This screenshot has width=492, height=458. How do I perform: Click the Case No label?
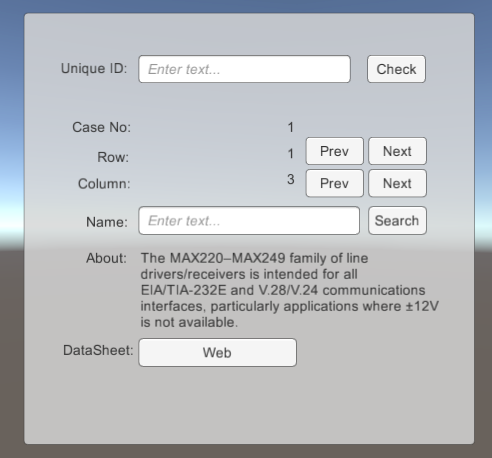click(x=102, y=127)
